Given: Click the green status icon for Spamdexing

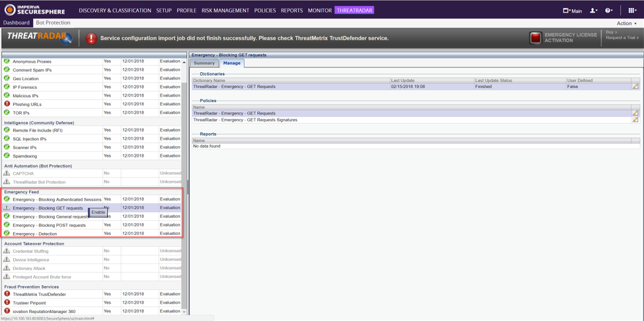Looking at the screenshot, I should point(7,156).
